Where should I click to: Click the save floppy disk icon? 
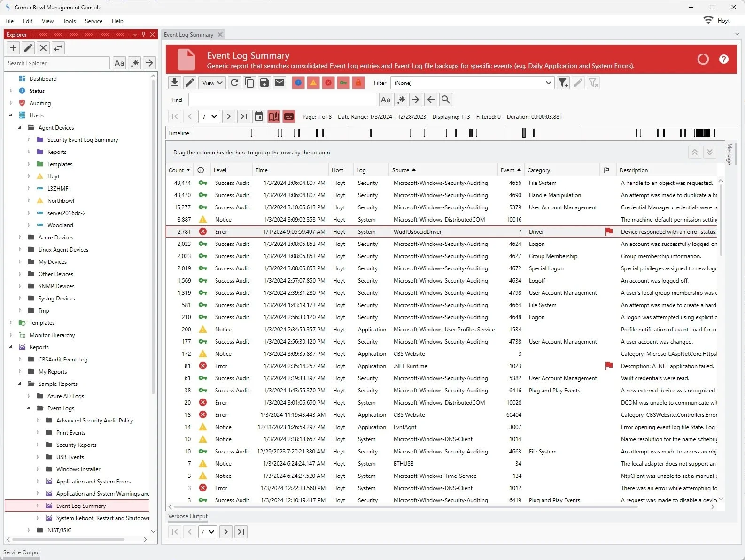(x=264, y=83)
